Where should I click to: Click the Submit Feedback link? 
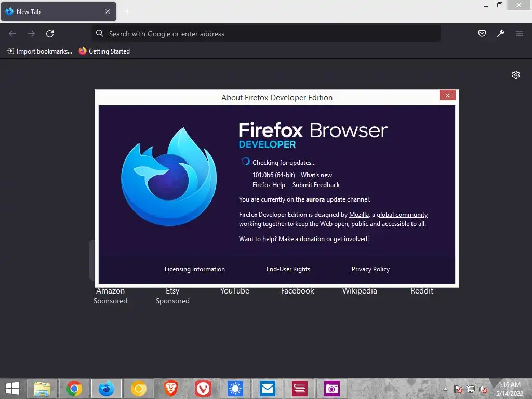[316, 185]
